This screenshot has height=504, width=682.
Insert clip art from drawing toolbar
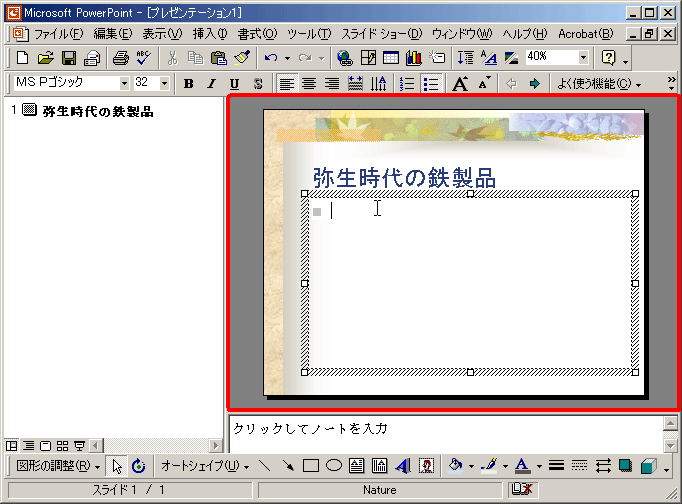coord(426,466)
